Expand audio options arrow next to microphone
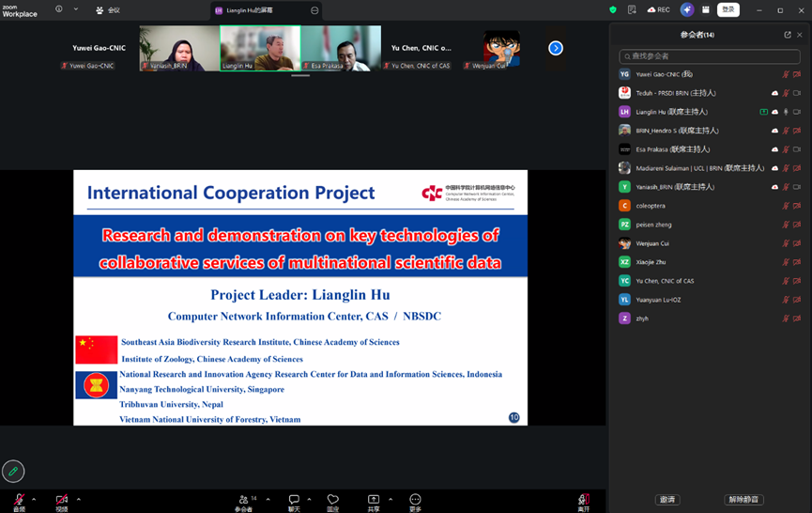The image size is (812, 513). (34, 499)
